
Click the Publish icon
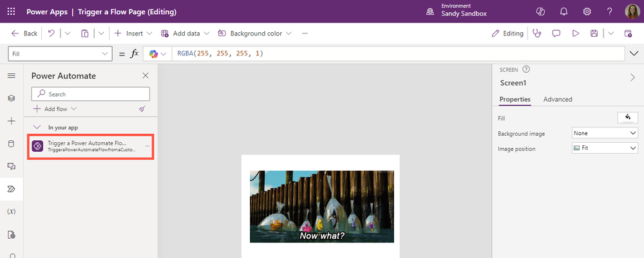click(x=628, y=33)
